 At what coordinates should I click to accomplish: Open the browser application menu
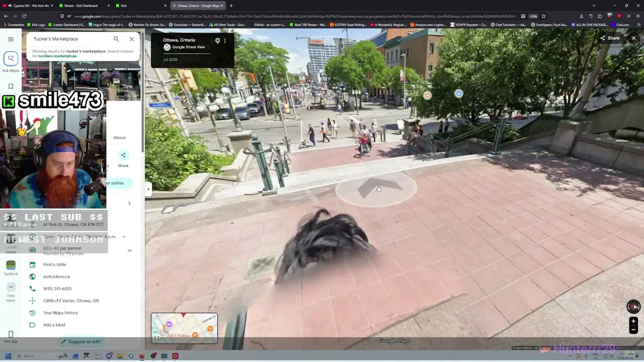pos(637,16)
